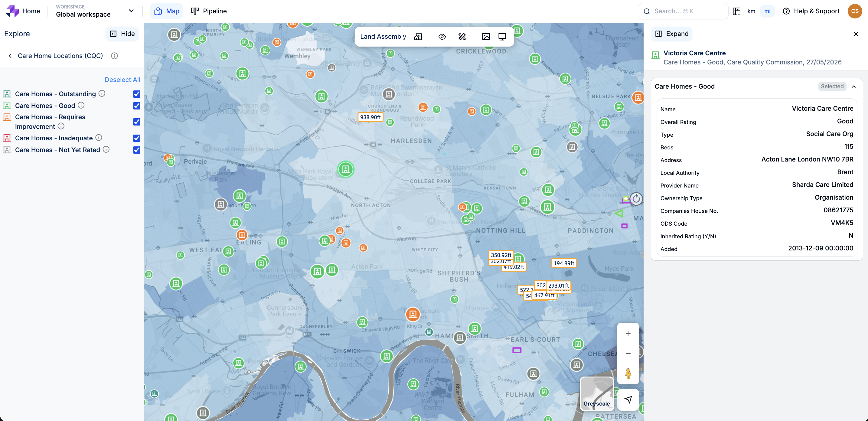Go to Home
The image size is (868, 421).
[31, 11]
